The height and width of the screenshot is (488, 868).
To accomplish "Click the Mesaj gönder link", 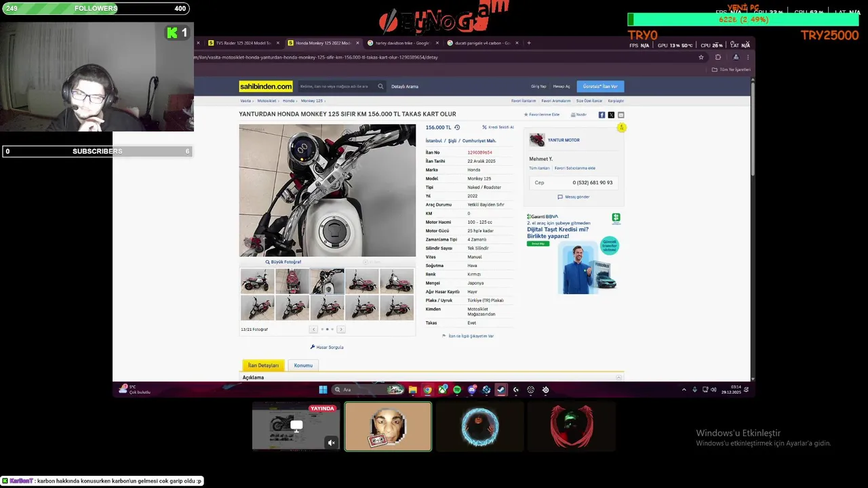I will click(574, 197).
